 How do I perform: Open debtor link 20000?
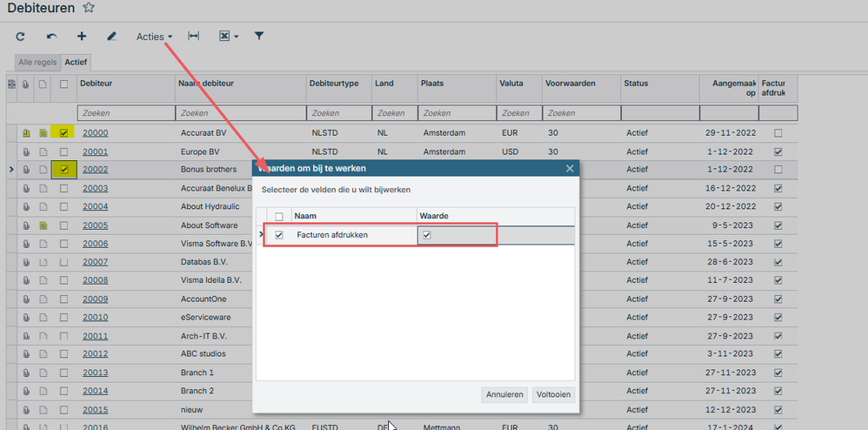pos(95,133)
